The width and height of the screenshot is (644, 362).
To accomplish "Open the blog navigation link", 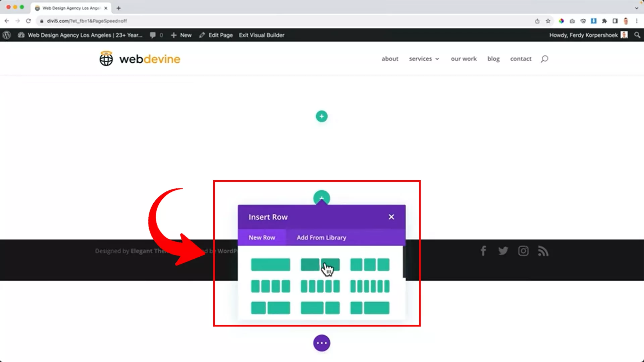I will (493, 59).
